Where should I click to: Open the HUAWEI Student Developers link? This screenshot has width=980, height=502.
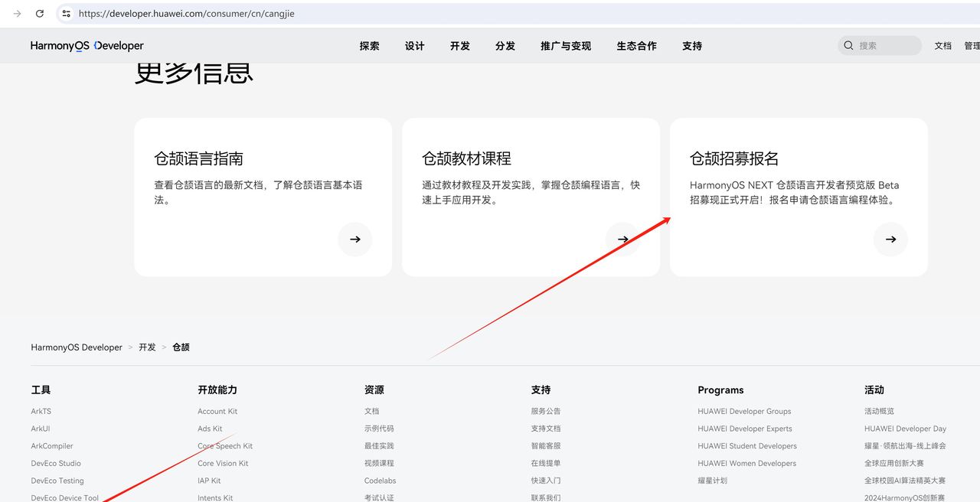(746, 445)
